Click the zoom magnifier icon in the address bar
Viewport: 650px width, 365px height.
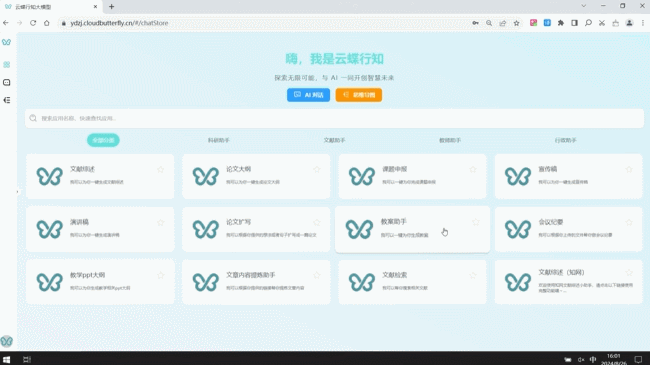(489, 23)
